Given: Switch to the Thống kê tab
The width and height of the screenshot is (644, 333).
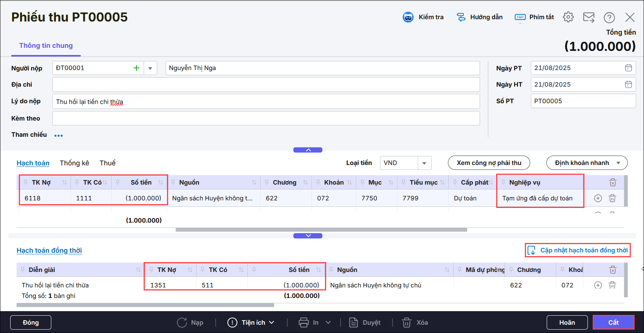Looking at the screenshot, I should [74, 163].
